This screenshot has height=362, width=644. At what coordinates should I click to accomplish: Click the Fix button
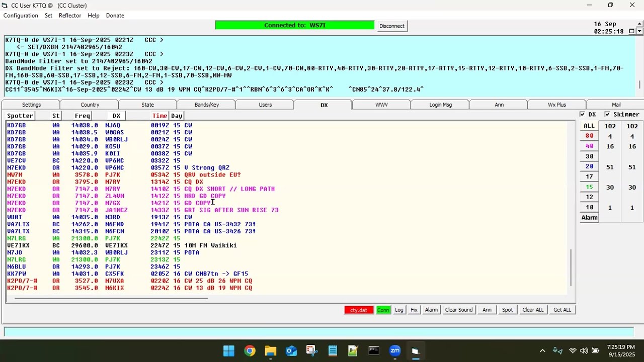[x=414, y=310]
